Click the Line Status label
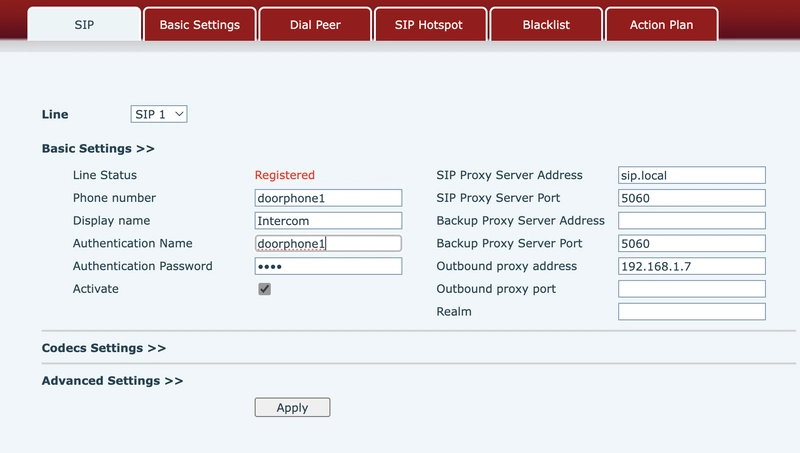Viewport: 800px width, 453px height. click(105, 175)
